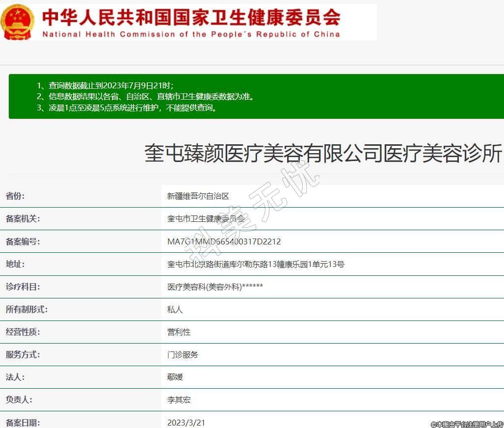504x428 pixels.
Task: Click the Chinese header title 中华人民共和国国家卫生健康委员会
Action: tap(191, 17)
